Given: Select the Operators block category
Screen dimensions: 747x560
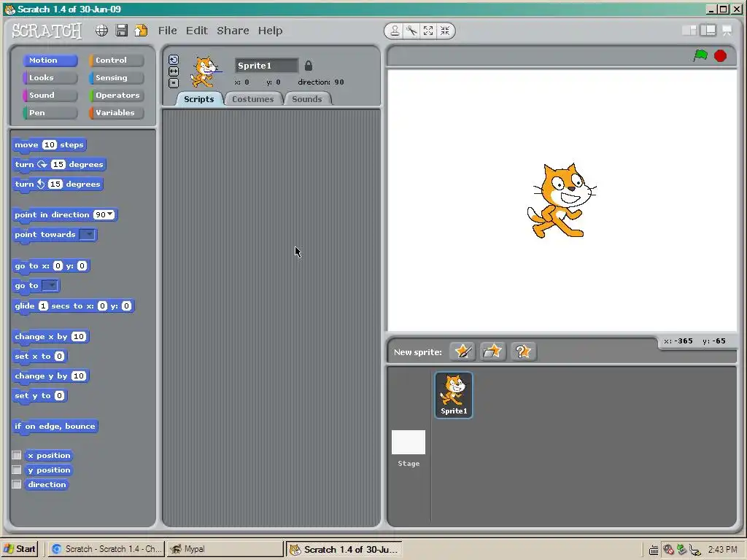Looking at the screenshot, I should pyautogui.click(x=116, y=96).
